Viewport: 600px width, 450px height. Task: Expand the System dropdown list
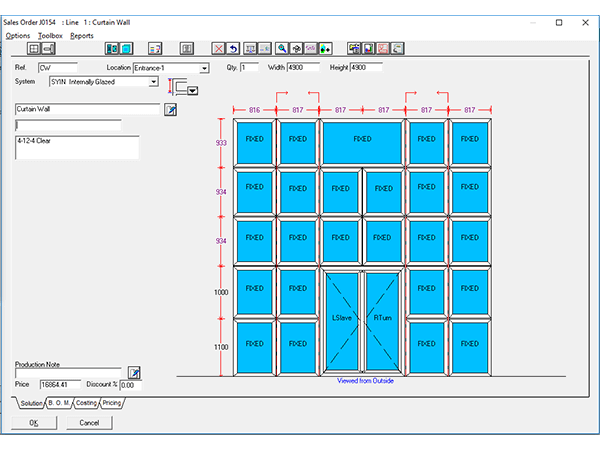(154, 82)
